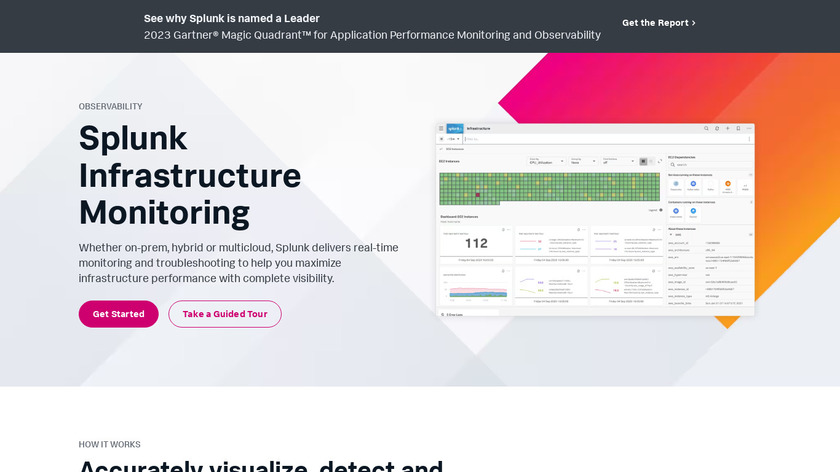840x472 pixels.
Task: Toggle the legend dot below the heatmap
Action: click(661, 210)
